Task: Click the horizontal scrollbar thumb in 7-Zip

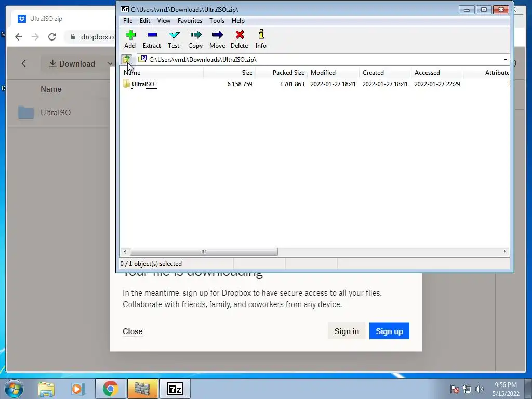Action: [204, 252]
